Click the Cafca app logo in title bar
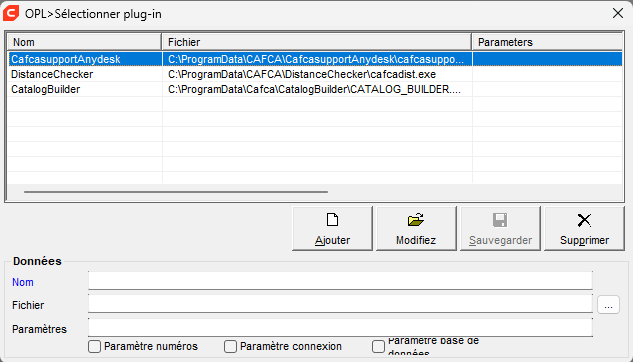Image resolution: width=633 pixels, height=362 pixels. point(11,13)
